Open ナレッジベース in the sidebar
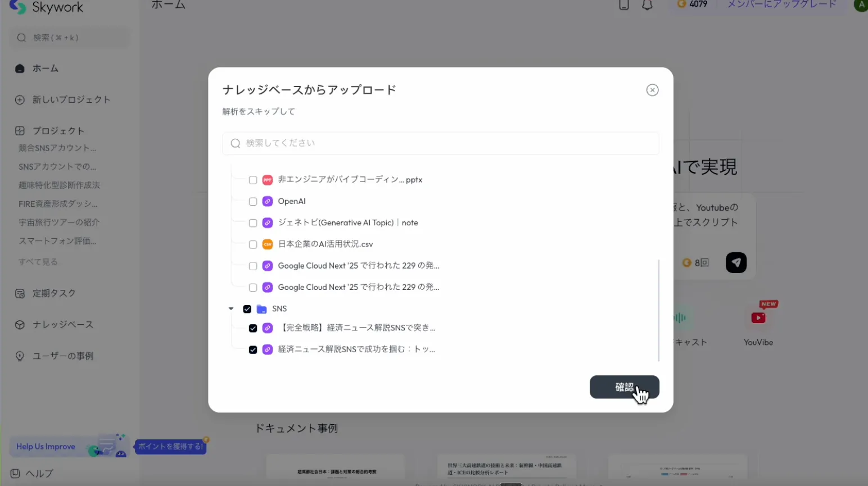 tap(62, 325)
